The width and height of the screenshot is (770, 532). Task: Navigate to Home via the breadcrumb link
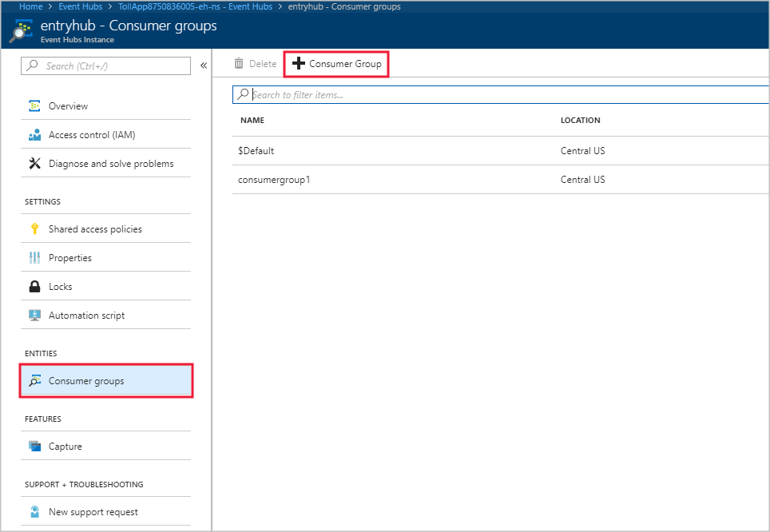tap(31, 6)
